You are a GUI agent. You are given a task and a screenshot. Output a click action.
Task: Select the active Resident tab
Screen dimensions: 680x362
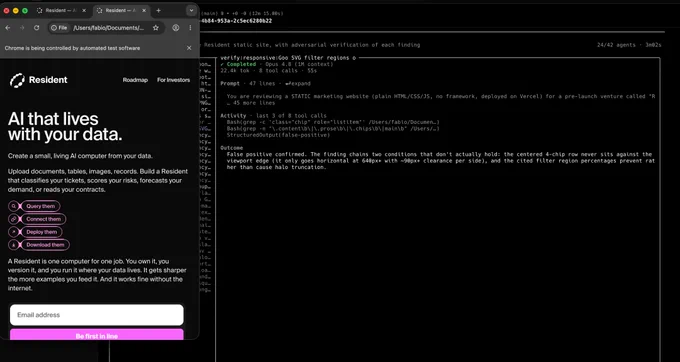[121, 10]
